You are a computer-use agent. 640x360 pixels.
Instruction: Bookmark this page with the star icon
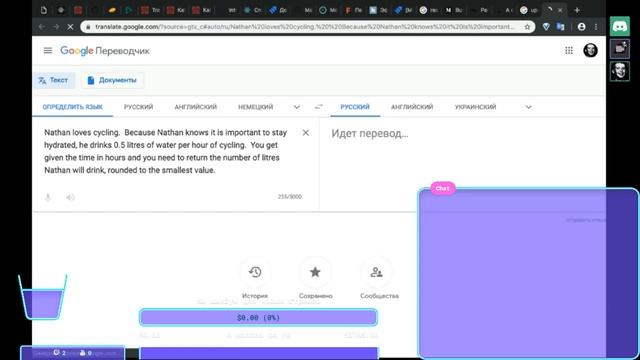click(x=527, y=27)
